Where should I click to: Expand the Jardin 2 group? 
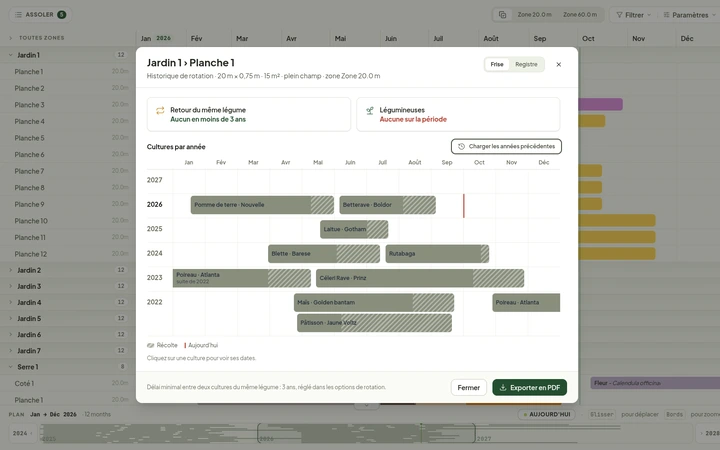(x=11, y=270)
